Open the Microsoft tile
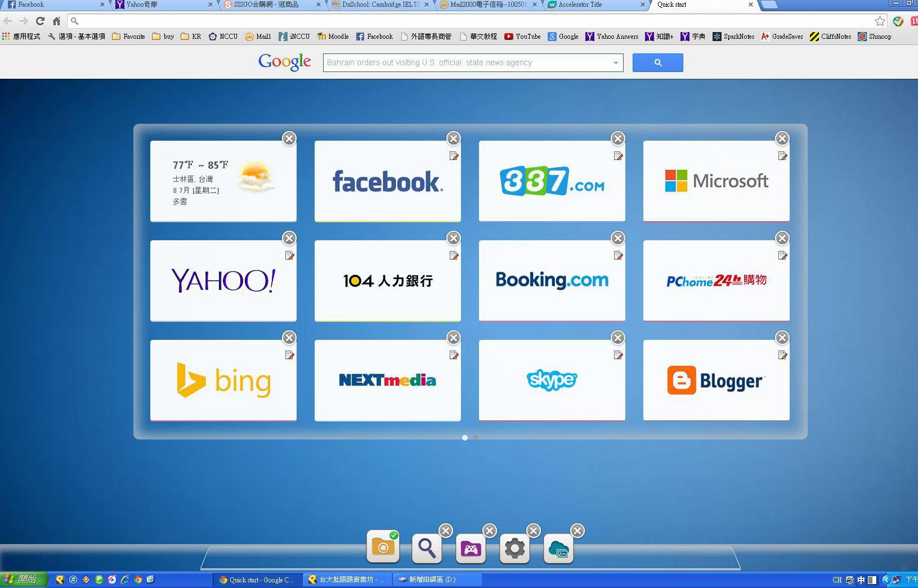Screen dimensions: 918x588 (x=716, y=181)
